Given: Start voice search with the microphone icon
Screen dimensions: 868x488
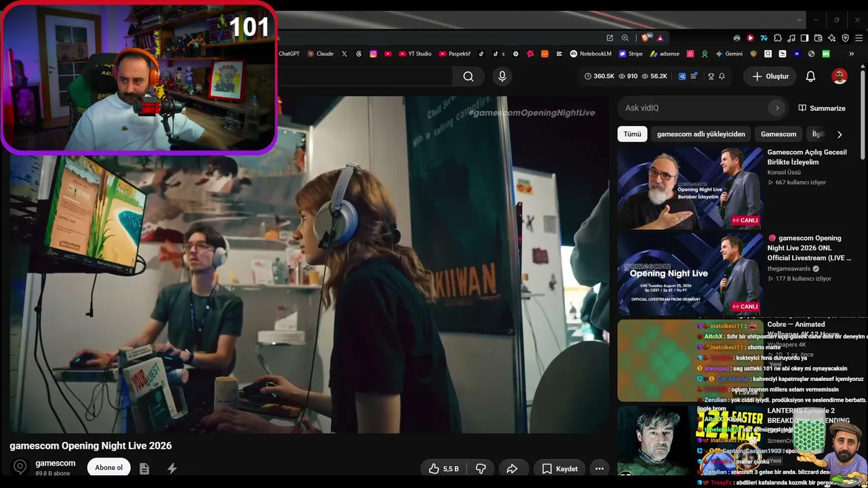Looking at the screenshot, I should pos(502,77).
